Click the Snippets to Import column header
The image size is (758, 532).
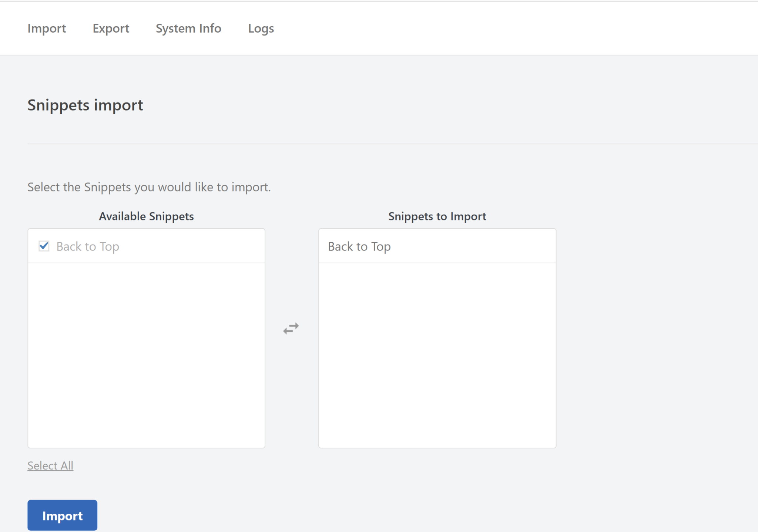point(437,216)
